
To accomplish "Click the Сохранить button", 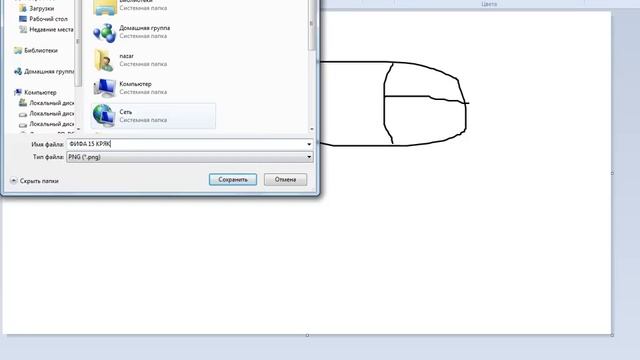I will (x=233, y=180).
